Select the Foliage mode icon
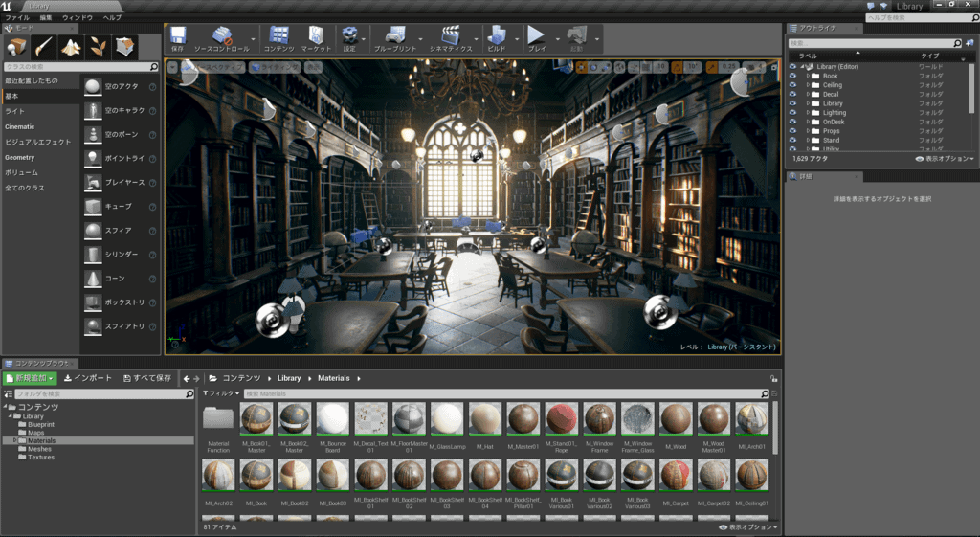Viewport: 980px width, 537px height. [x=99, y=47]
